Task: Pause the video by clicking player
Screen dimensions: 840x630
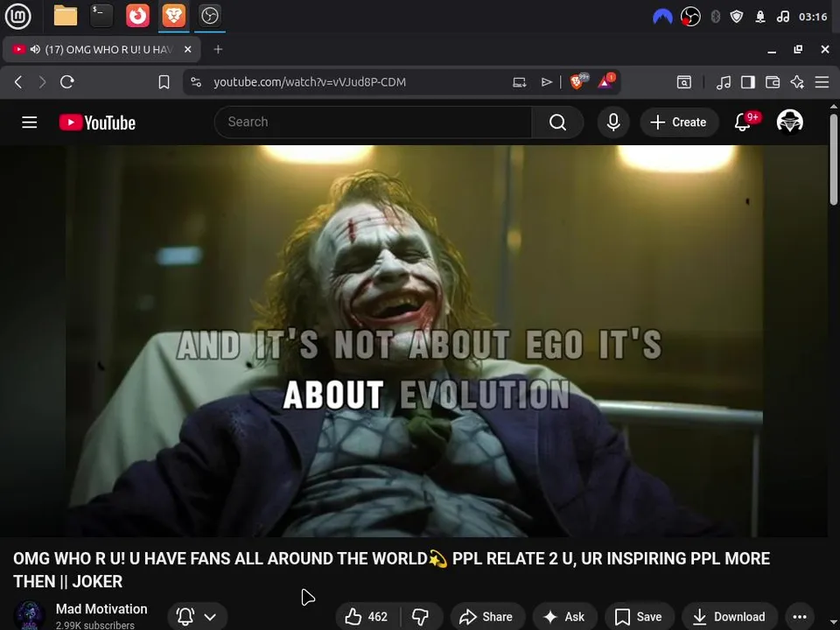Action: (x=414, y=340)
